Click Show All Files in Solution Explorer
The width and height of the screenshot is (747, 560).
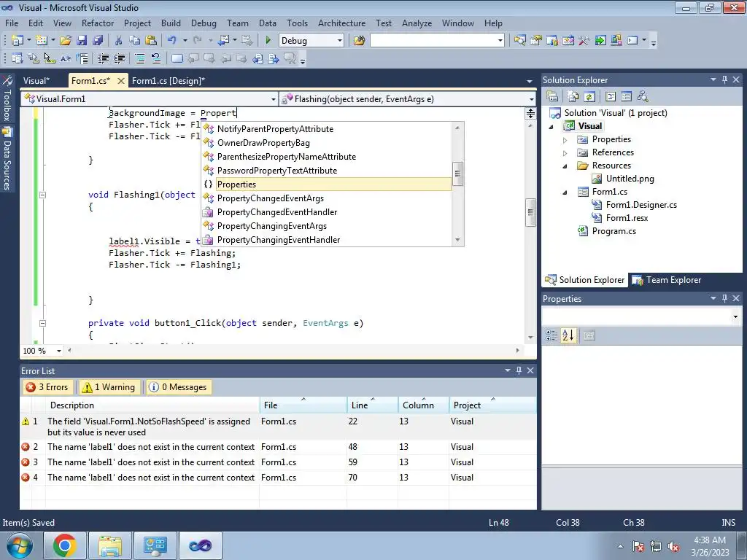click(x=573, y=97)
